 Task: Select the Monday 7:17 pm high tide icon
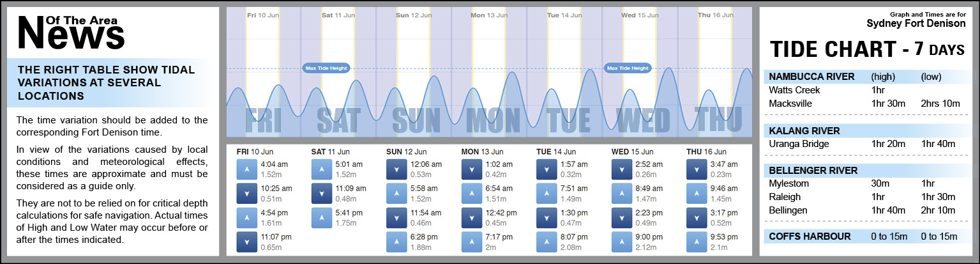click(x=472, y=242)
